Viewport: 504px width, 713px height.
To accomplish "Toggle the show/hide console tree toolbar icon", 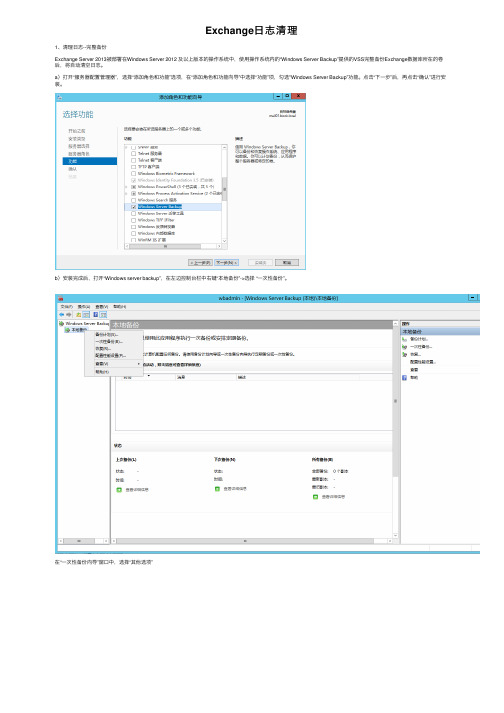I will [86, 315].
